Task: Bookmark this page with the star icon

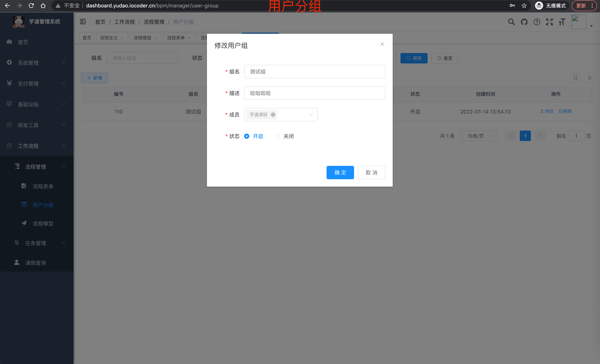Action: click(524, 6)
